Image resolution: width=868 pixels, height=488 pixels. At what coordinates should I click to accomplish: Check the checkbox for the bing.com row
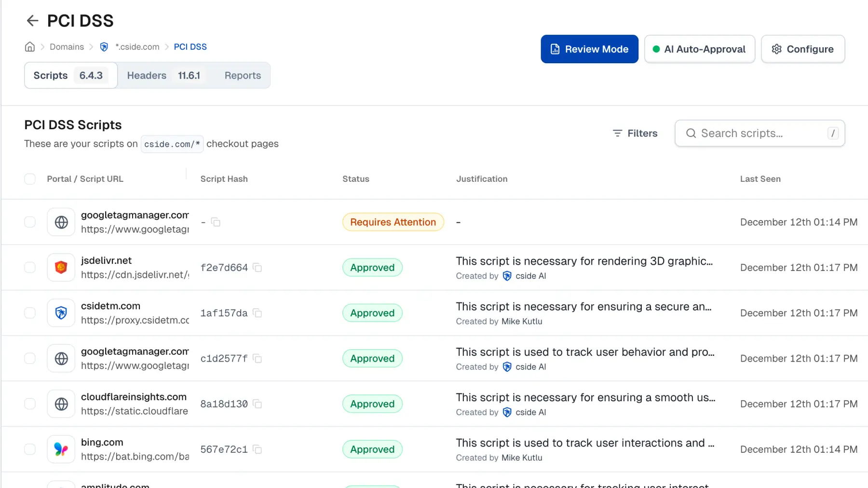(29, 449)
